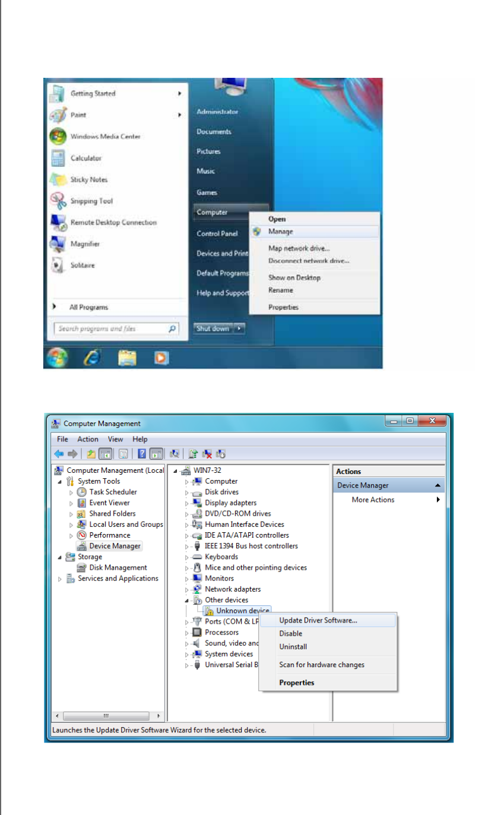Image resolution: width=504 pixels, height=815 pixels.
Task: Click the Processors device icon
Action: (x=198, y=632)
